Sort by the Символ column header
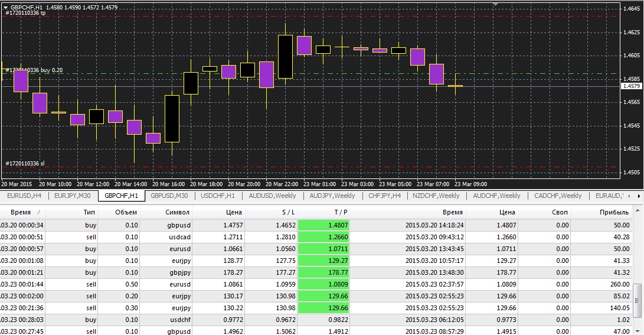 coord(166,212)
